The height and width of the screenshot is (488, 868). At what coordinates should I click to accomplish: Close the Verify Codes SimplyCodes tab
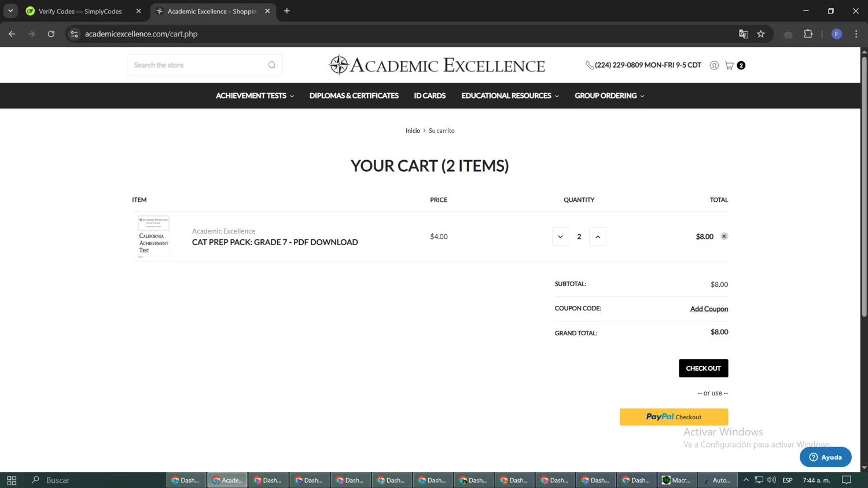138,11
